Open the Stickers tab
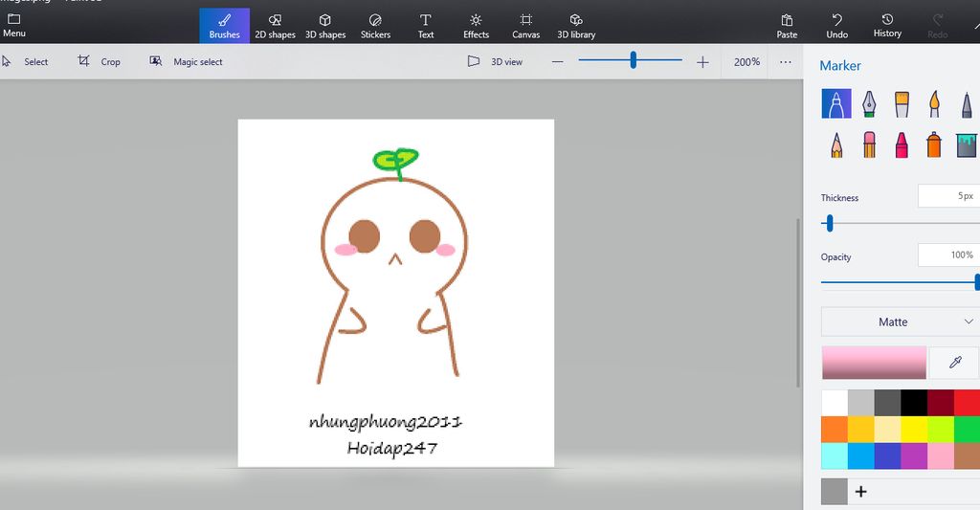 (x=375, y=26)
